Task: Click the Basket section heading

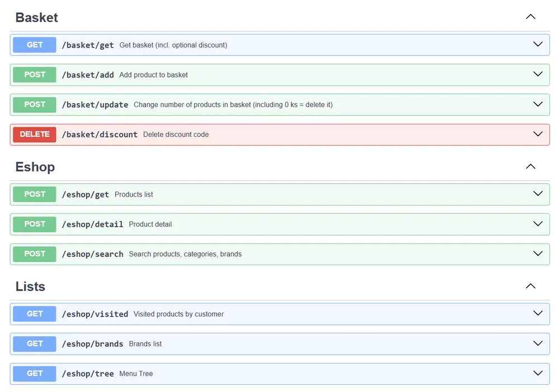Action: tap(37, 17)
